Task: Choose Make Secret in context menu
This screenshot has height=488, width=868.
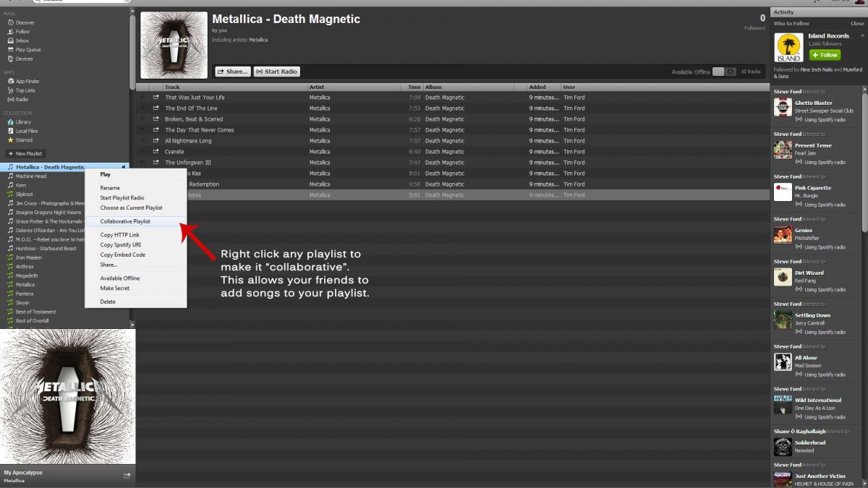Action: pyautogui.click(x=114, y=288)
